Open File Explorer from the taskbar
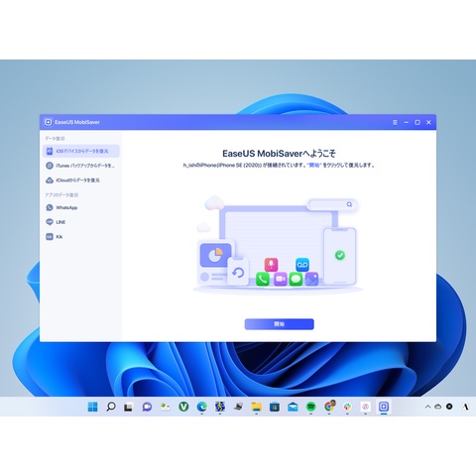 click(256, 407)
